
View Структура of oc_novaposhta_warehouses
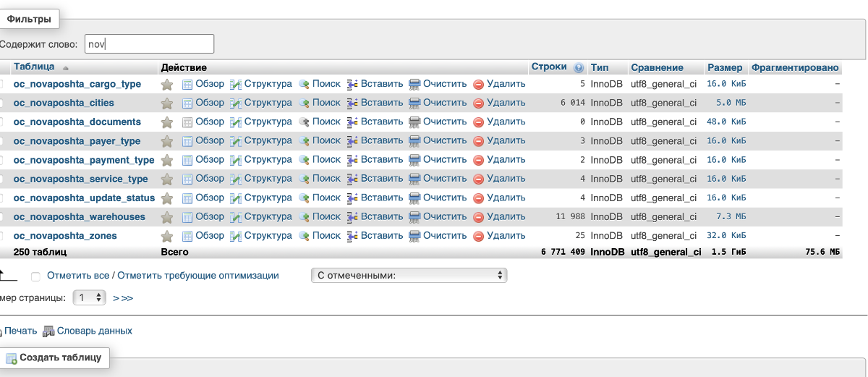pos(261,216)
